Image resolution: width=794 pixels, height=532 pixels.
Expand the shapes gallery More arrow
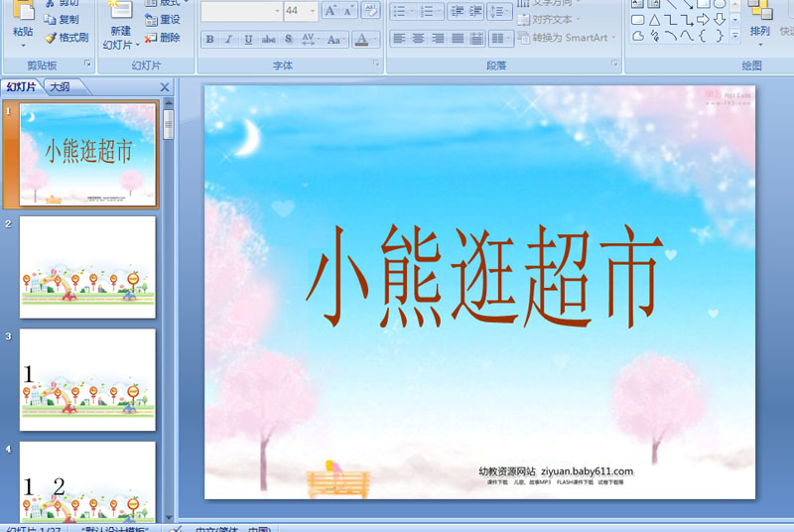tap(735, 36)
